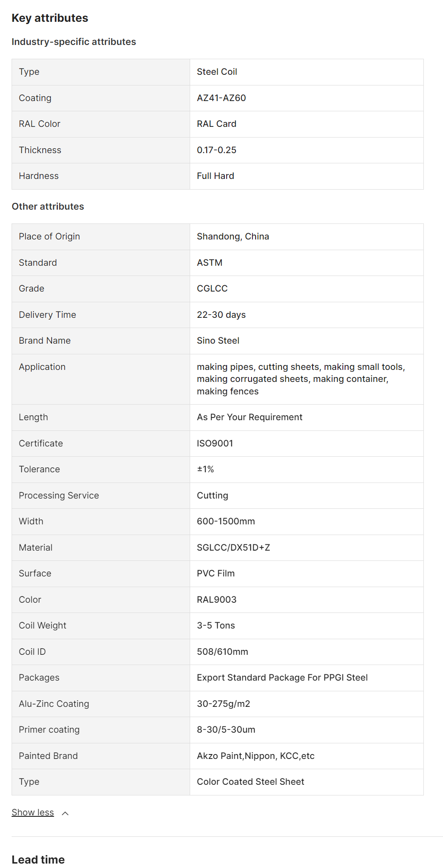The height and width of the screenshot is (868, 443).
Task: Click the Export Standard Package text
Action: (x=282, y=677)
